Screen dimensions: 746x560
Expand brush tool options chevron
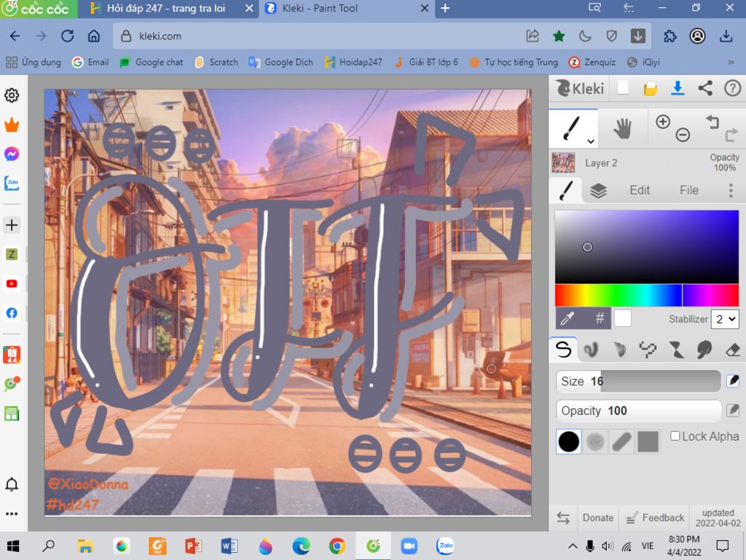point(590,141)
